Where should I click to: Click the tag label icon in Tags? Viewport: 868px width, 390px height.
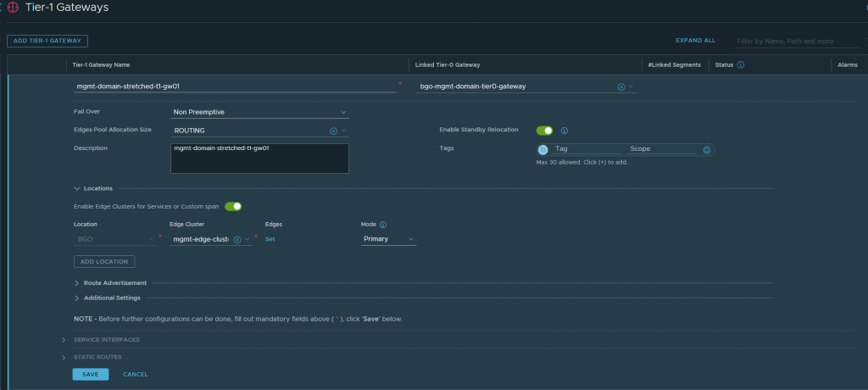pos(543,149)
